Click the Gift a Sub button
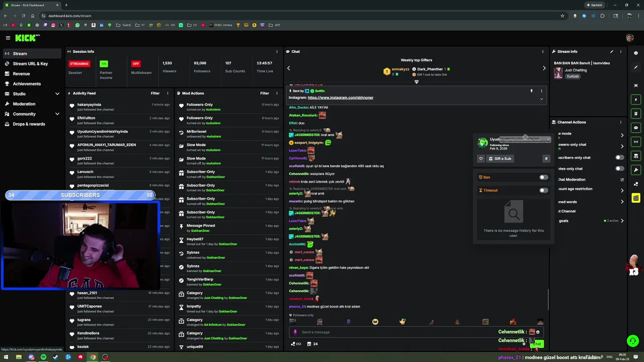644x362 pixels. (500, 158)
